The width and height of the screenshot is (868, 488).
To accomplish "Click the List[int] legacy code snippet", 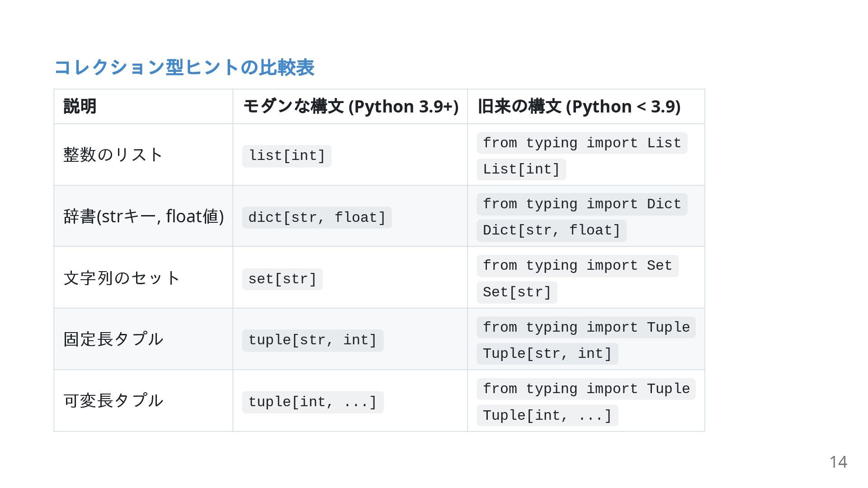I will click(x=521, y=169).
